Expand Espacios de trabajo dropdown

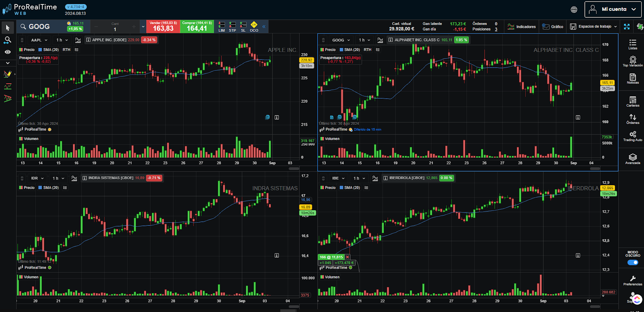594,27
